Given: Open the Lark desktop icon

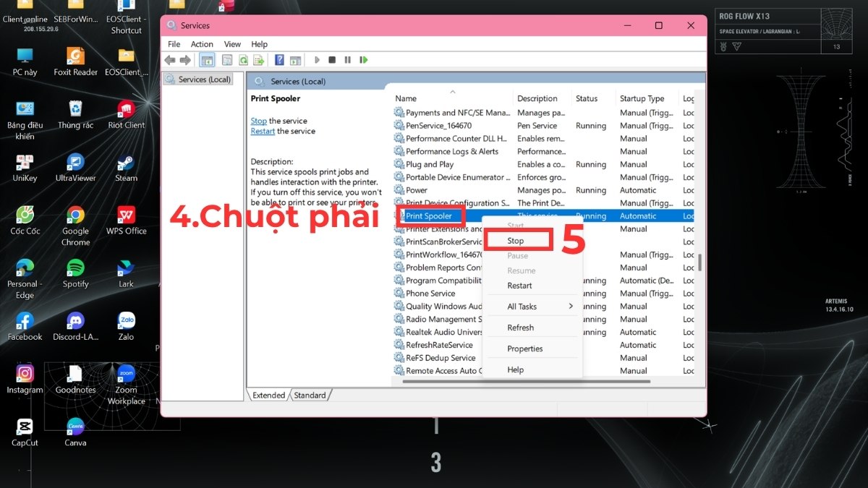Looking at the screenshot, I should pyautogui.click(x=126, y=272).
